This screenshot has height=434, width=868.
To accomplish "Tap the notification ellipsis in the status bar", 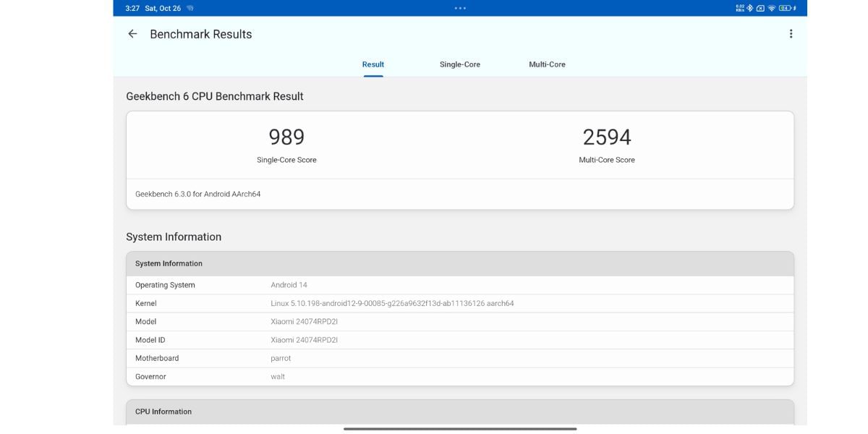I will click(x=460, y=7).
